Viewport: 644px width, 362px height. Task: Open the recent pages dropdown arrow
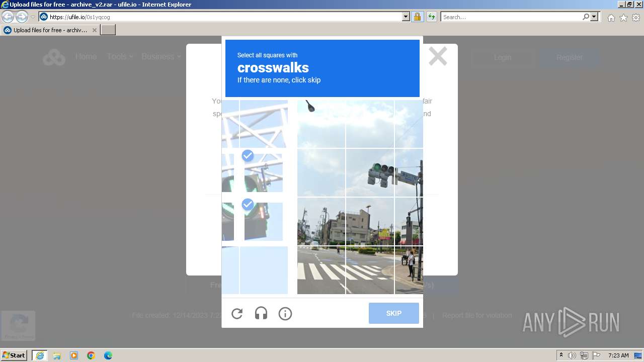(33, 17)
